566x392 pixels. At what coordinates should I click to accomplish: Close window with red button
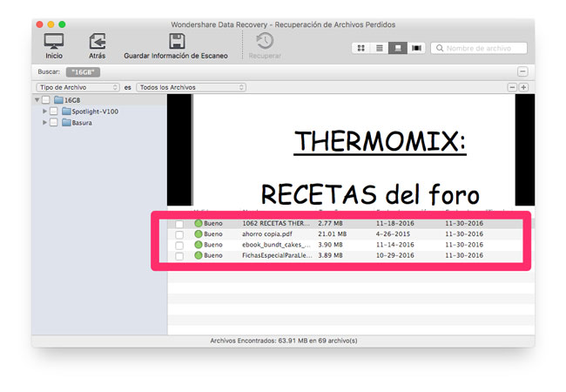point(40,24)
